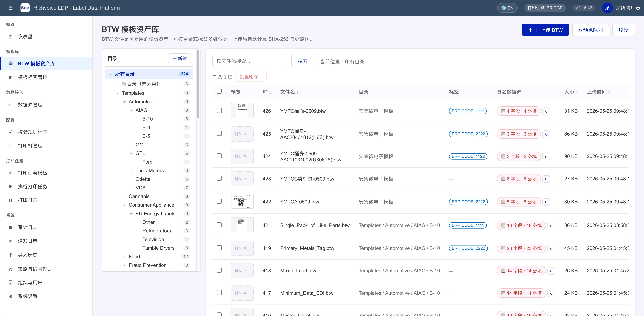Switch language with EN selector

[507, 8]
